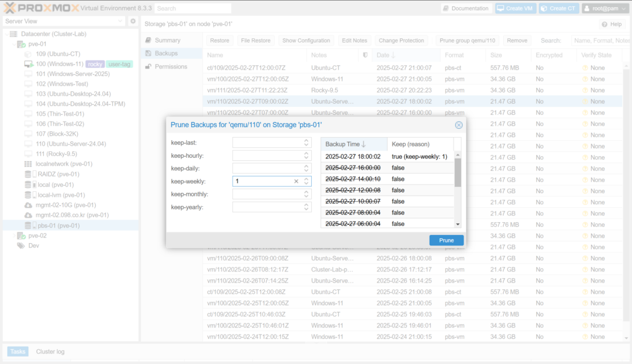Click the keep-daily stepper arrows
The height and width of the screenshot is (364, 632).
tap(307, 168)
